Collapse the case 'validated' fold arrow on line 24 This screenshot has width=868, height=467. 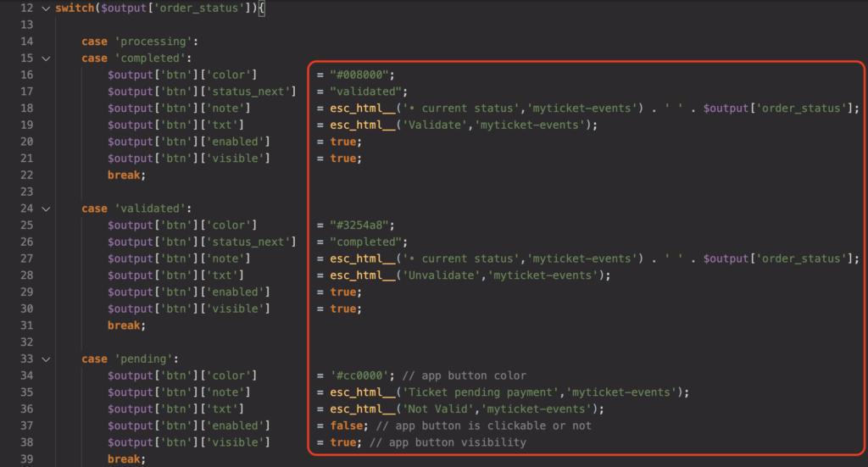(x=46, y=208)
